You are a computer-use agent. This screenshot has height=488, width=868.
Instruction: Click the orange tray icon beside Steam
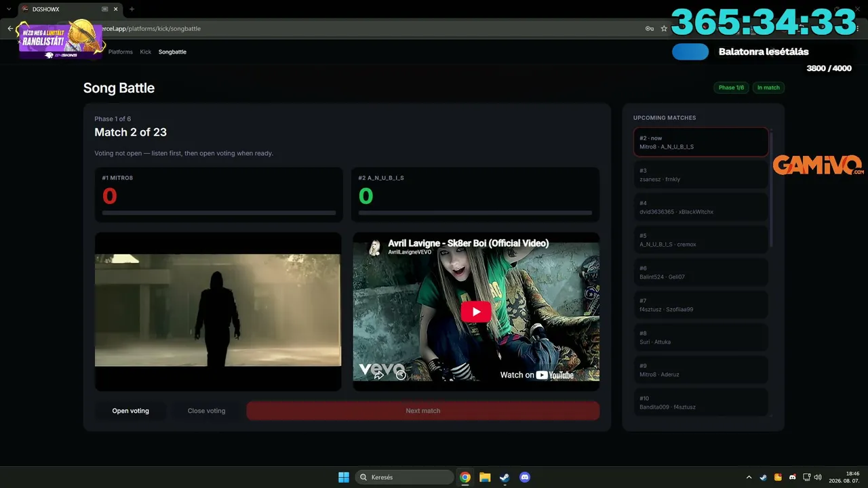pyautogui.click(x=778, y=477)
